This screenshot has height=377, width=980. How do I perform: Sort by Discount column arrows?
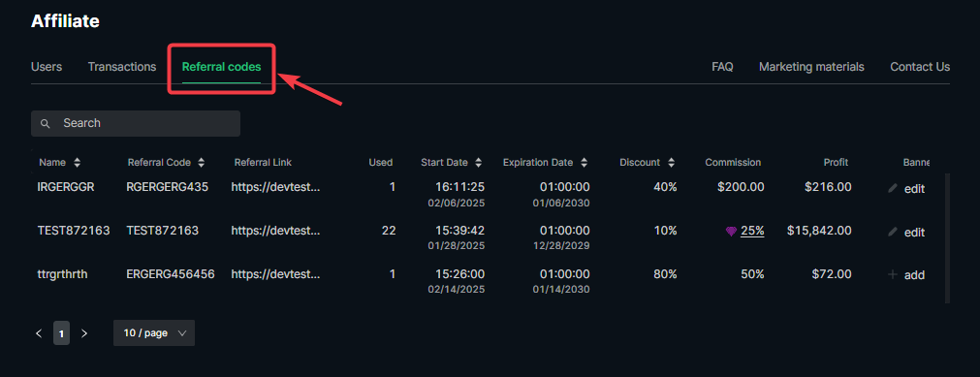coord(671,163)
